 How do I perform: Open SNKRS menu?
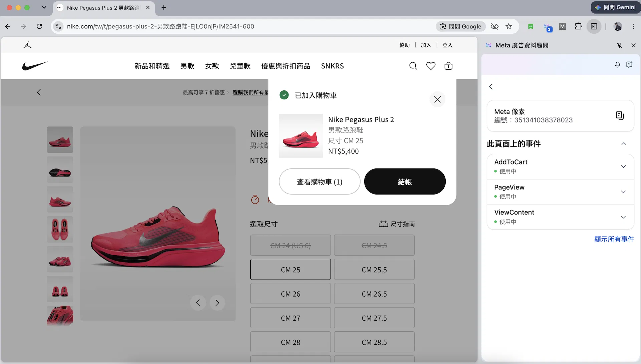tap(333, 66)
